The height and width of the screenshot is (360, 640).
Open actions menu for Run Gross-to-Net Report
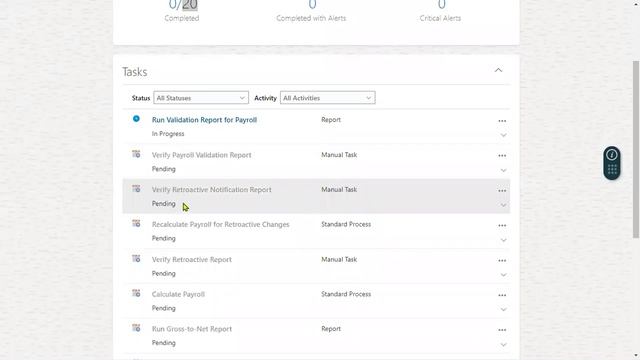tap(502, 330)
